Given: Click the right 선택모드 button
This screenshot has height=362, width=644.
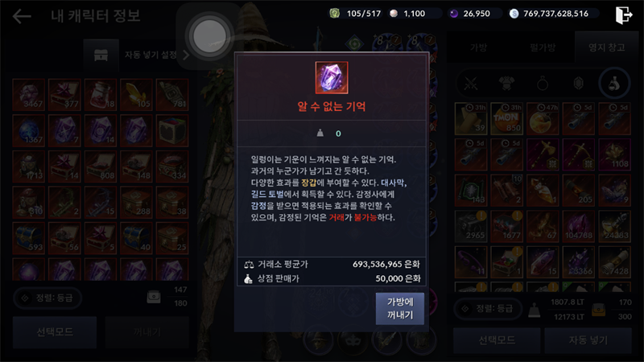Looking at the screenshot, I should 497,340.
